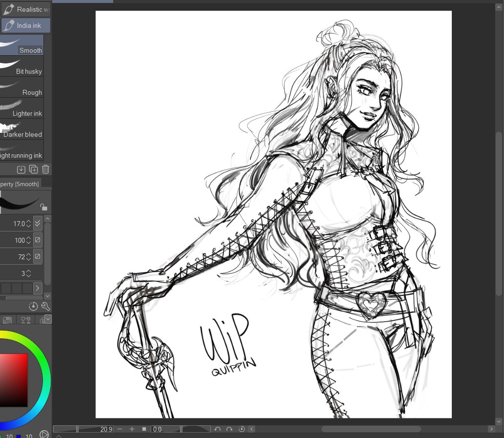
Task: Open the Tool property [Smooth] tab
Action: tap(20, 184)
